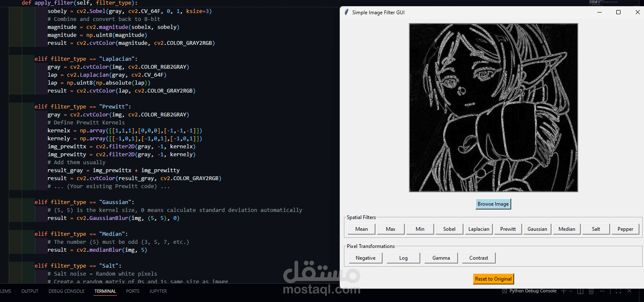Click the 'elif filter_type == "Laplacian"' code line
Screen dimensions: 644x302
point(86,59)
